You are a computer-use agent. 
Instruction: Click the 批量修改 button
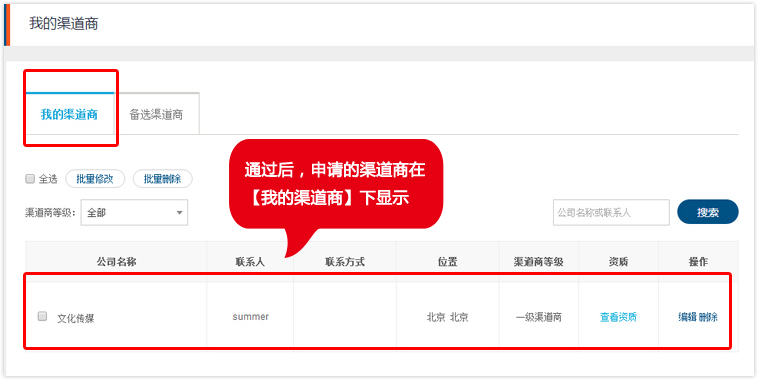click(x=95, y=178)
